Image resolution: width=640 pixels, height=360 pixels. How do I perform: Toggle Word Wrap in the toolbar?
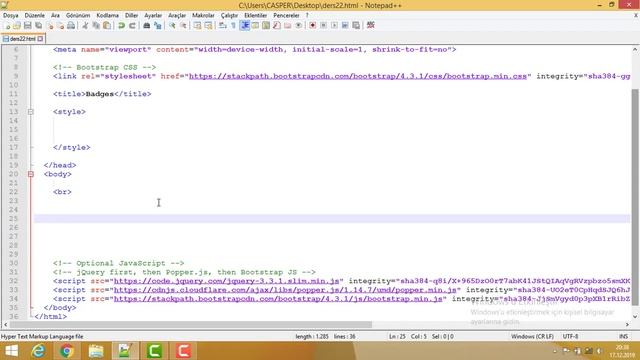[x=222, y=25]
